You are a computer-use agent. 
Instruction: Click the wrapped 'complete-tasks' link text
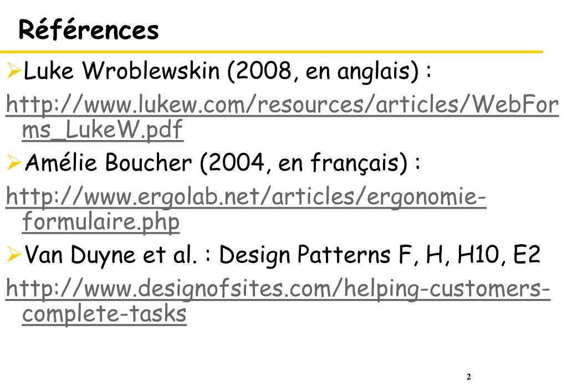(104, 313)
